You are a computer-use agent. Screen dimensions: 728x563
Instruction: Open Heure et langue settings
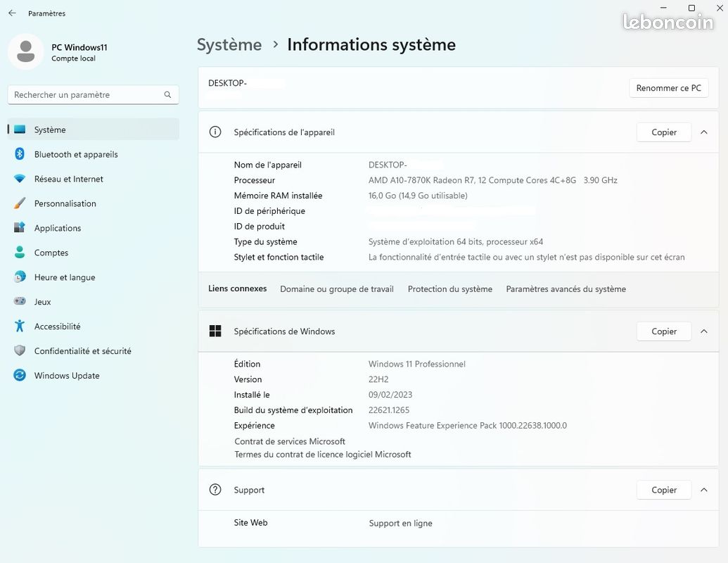pyautogui.click(x=94, y=277)
